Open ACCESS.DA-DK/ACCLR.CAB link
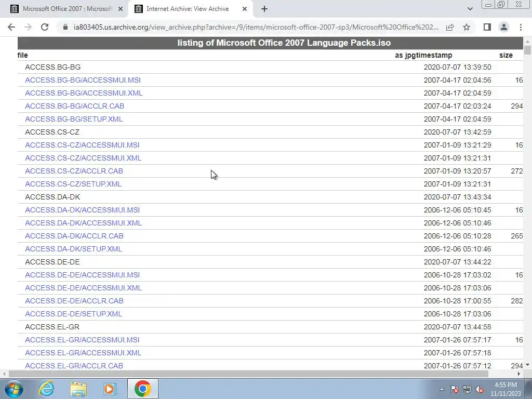This screenshot has height=399, width=532. click(x=74, y=236)
